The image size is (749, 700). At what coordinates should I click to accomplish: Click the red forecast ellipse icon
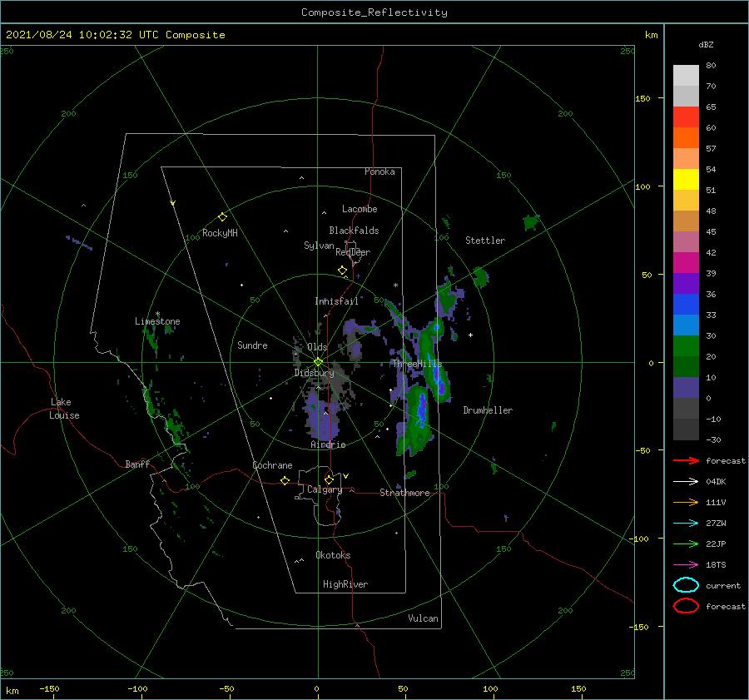coord(686,606)
